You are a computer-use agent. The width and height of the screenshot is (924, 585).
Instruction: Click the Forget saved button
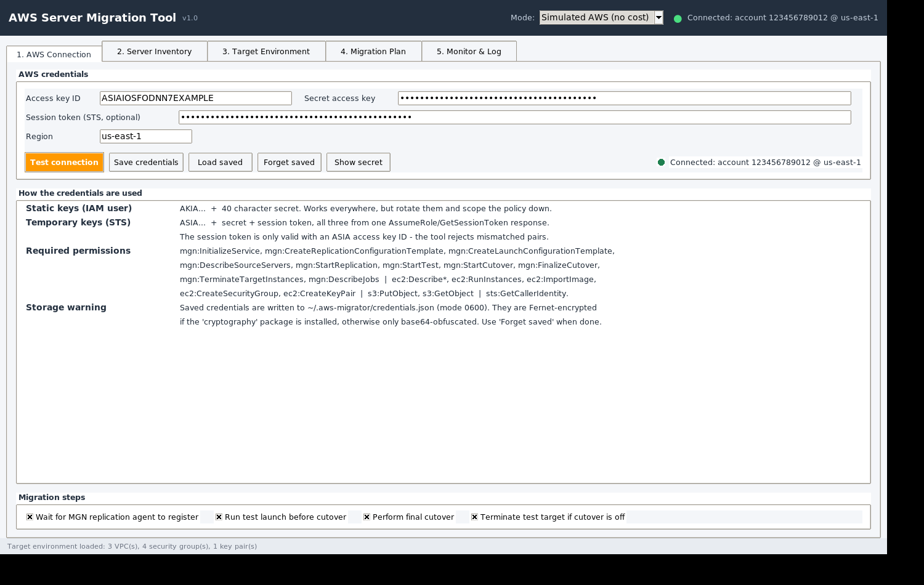289,163
